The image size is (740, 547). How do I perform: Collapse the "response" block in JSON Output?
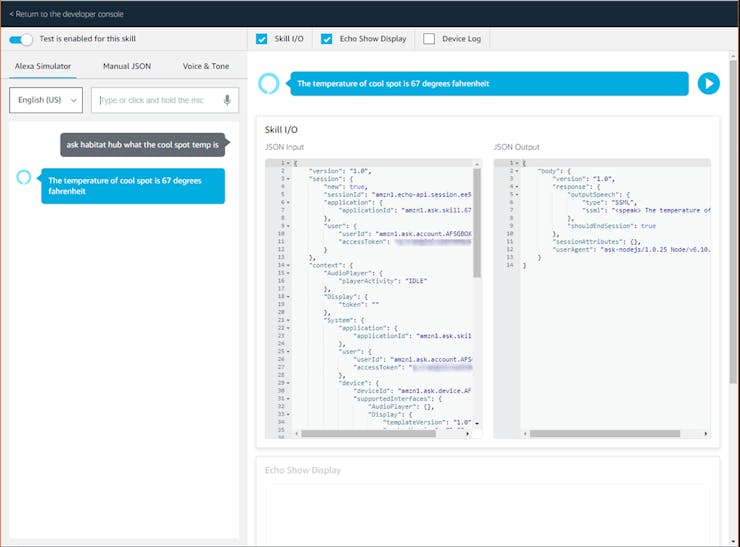517,187
